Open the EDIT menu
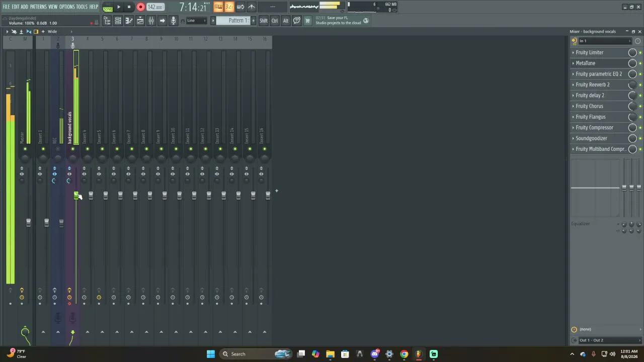Viewport: 644px width, 362px height. 16,7
